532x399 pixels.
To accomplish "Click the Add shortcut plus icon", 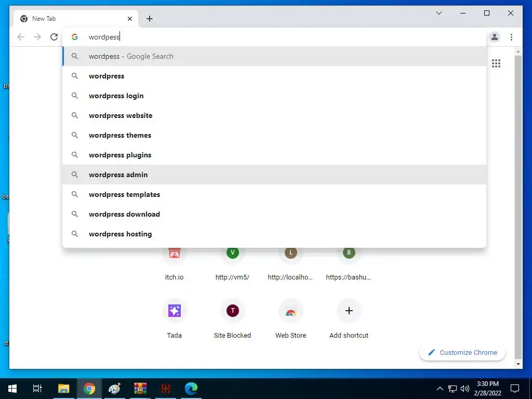I will 349,311.
